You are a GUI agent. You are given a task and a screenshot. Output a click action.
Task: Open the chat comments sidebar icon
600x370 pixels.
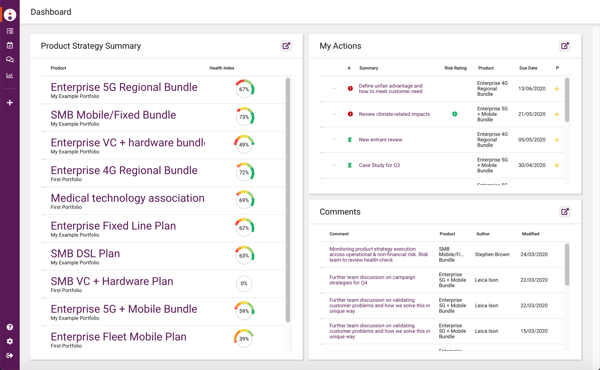tap(10, 60)
